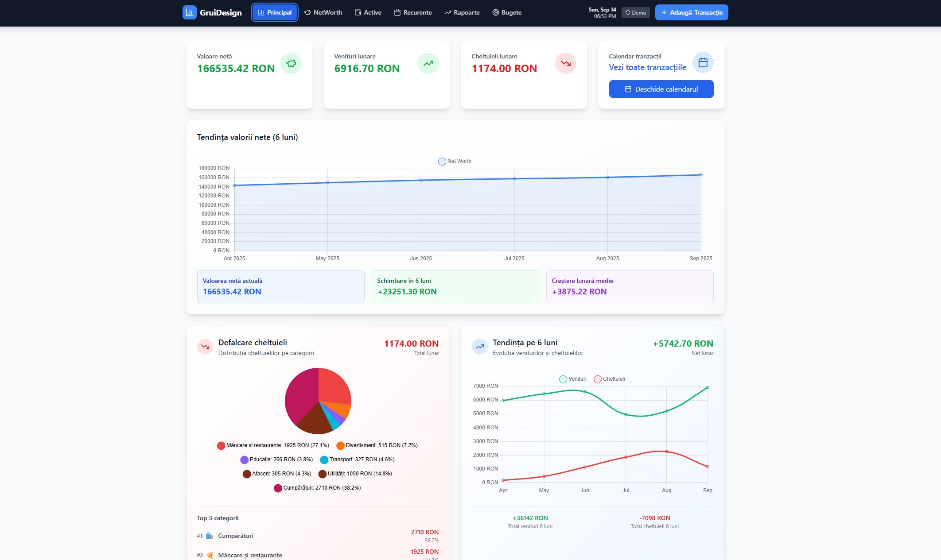Click the red icon beside Defalcare cheltuieli
This screenshot has width=941, height=560.
(205, 347)
